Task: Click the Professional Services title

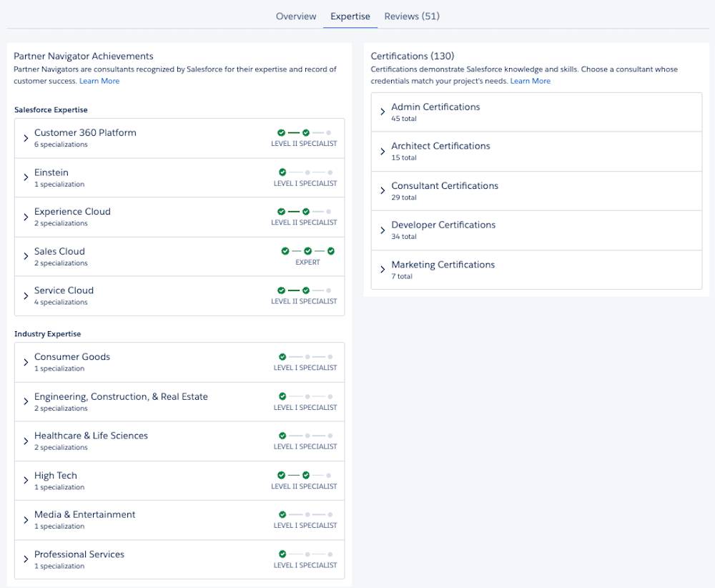Action: click(x=79, y=554)
